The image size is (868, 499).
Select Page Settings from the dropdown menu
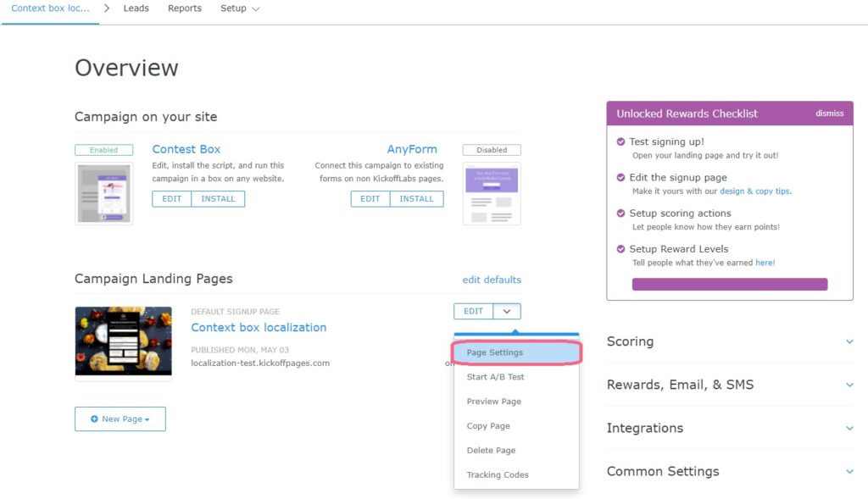[516, 352]
